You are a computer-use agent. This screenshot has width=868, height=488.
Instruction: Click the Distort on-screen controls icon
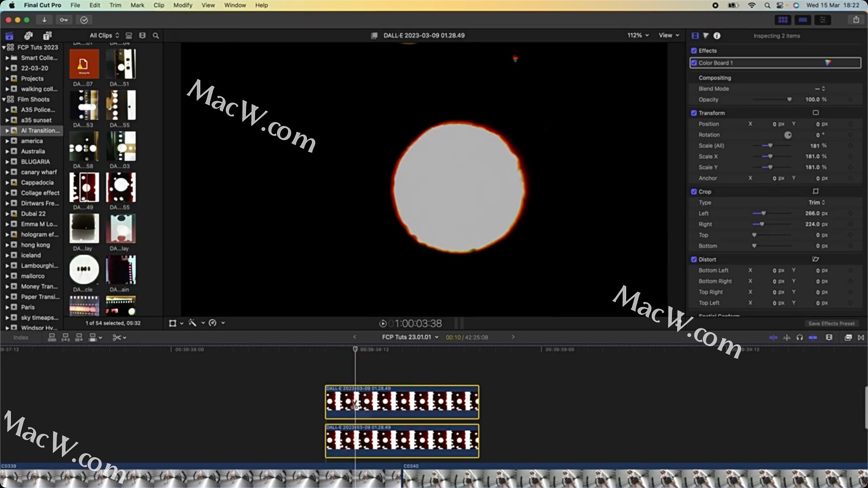pos(816,259)
